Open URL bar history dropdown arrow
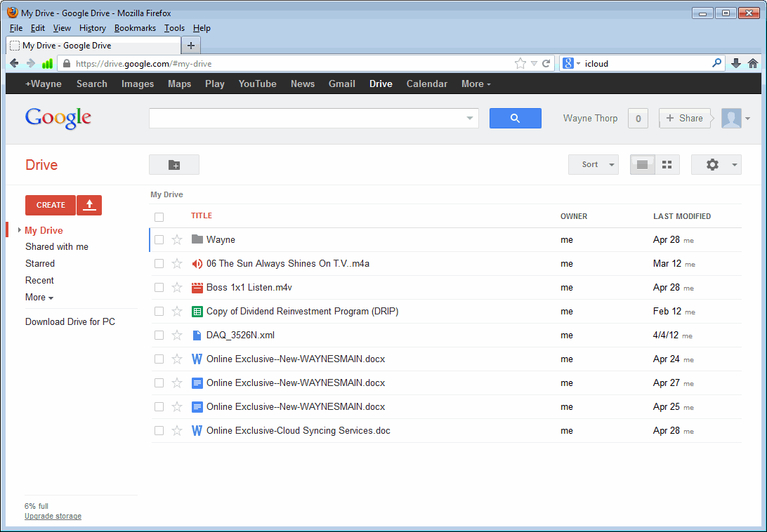The height and width of the screenshot is (532, 767). (534, 64)
